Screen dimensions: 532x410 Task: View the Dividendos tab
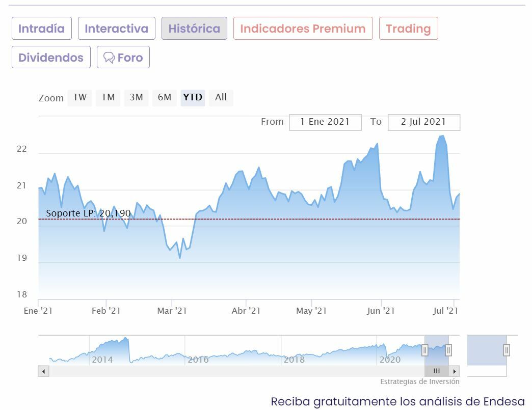[51, 58]
